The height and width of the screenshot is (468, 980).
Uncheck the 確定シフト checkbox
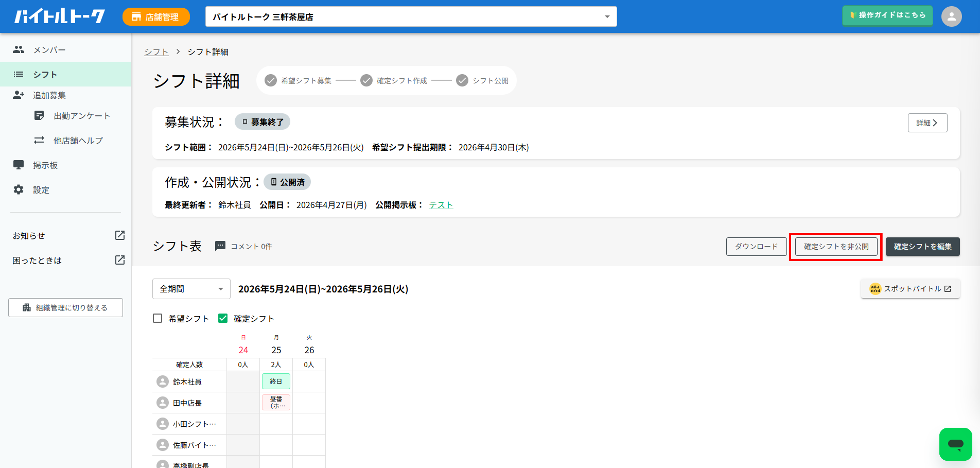click(223, 318)
